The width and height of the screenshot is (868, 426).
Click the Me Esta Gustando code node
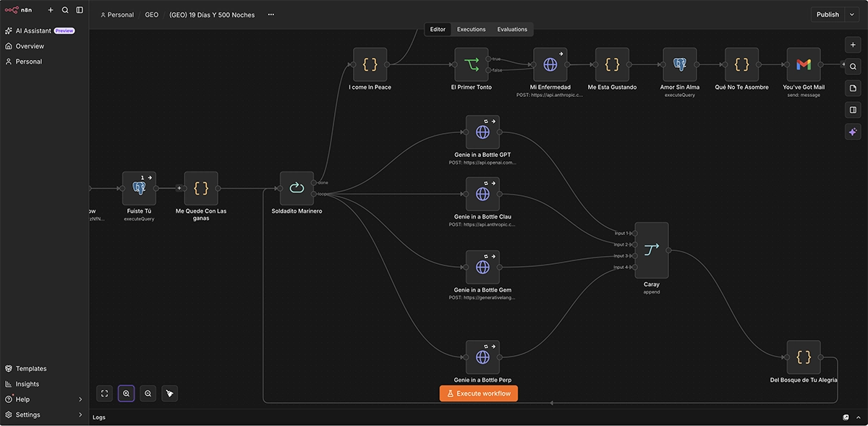click(x=613, y=64)
